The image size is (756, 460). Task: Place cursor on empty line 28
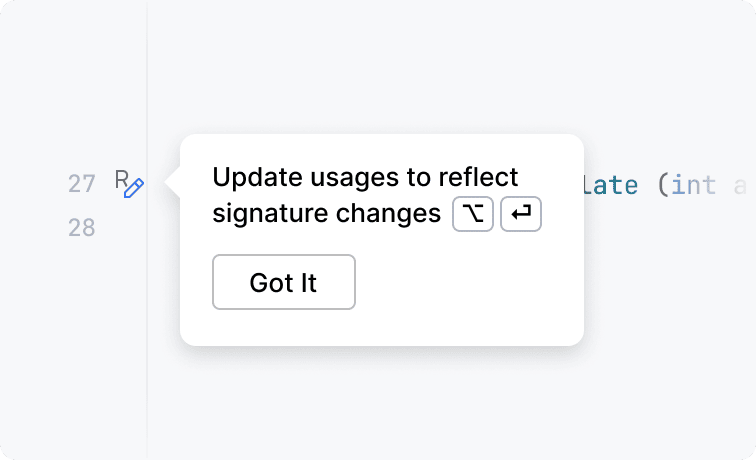(650, 228)
